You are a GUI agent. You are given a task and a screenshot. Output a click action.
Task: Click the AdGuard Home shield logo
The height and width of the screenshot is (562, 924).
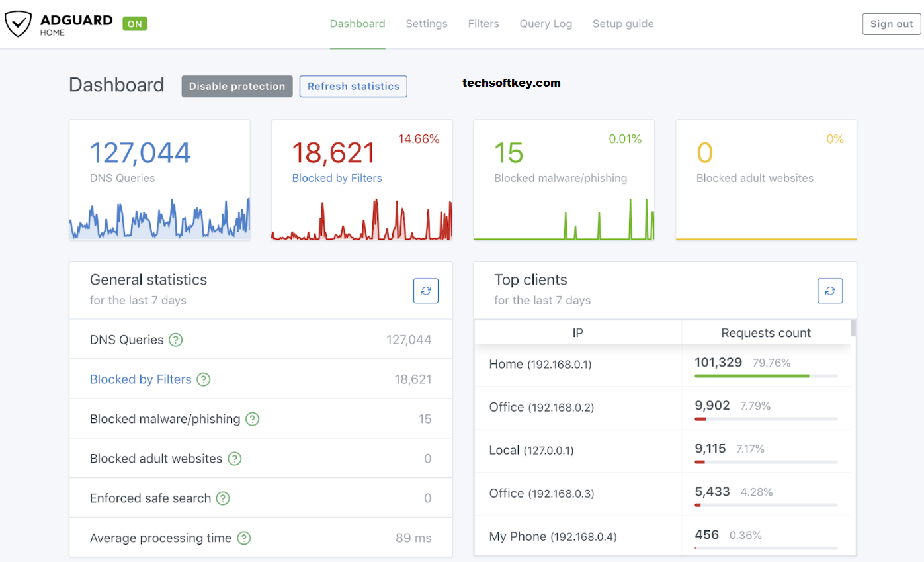pos(18,24)
